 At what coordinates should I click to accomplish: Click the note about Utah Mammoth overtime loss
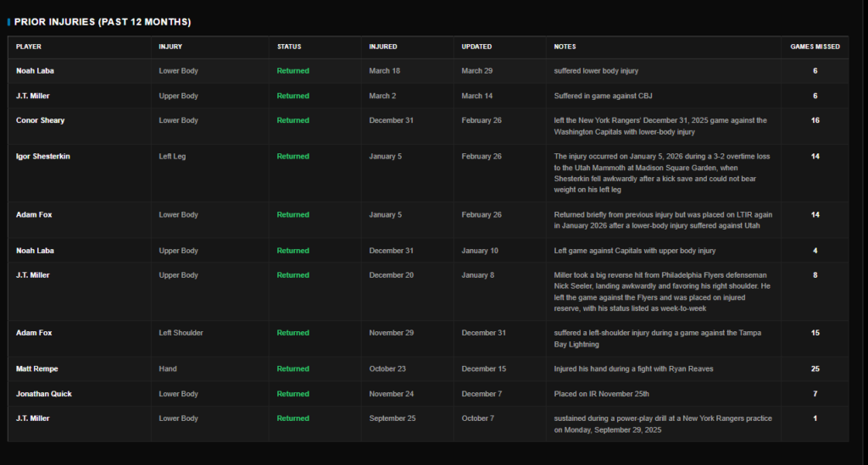(x=662, y=173)
